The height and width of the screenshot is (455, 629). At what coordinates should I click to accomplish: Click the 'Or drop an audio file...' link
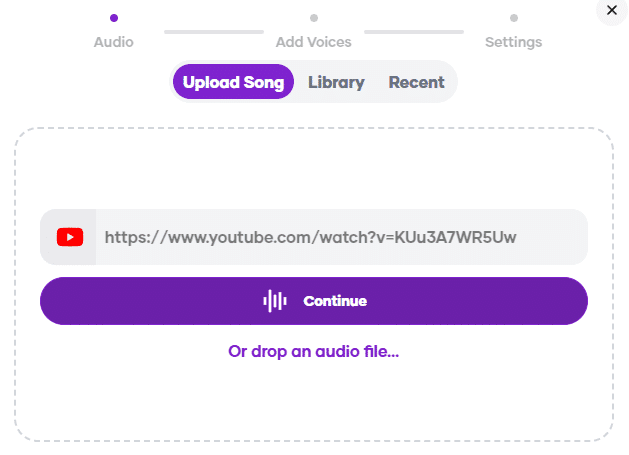pyautogui.click(x=314, y=351)
